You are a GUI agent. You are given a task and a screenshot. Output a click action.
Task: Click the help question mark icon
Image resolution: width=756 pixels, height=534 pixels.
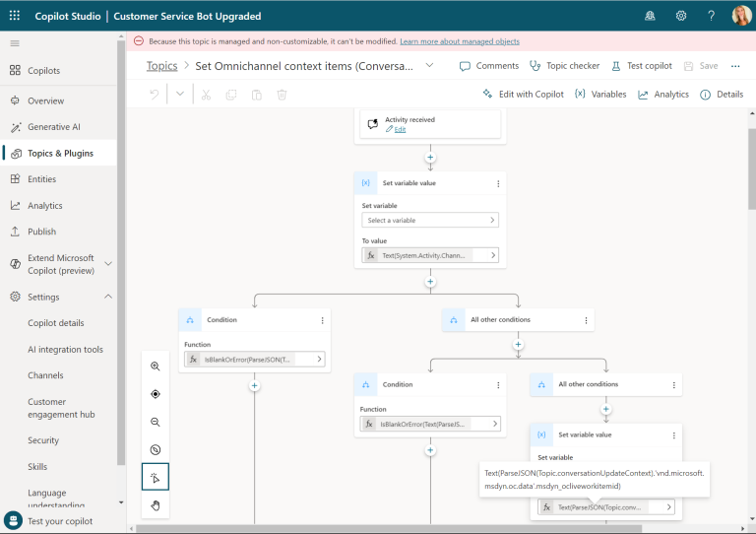click(x=711, y=16)
